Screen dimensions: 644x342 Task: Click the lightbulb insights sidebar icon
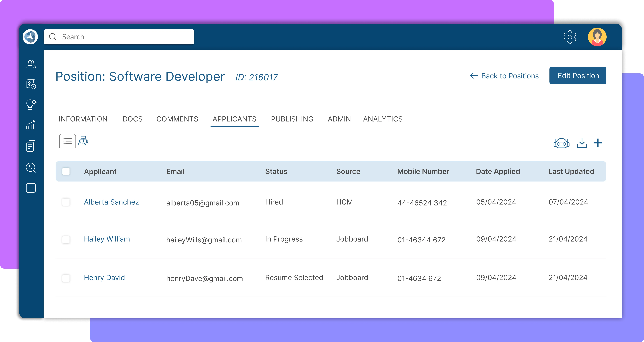31,104
